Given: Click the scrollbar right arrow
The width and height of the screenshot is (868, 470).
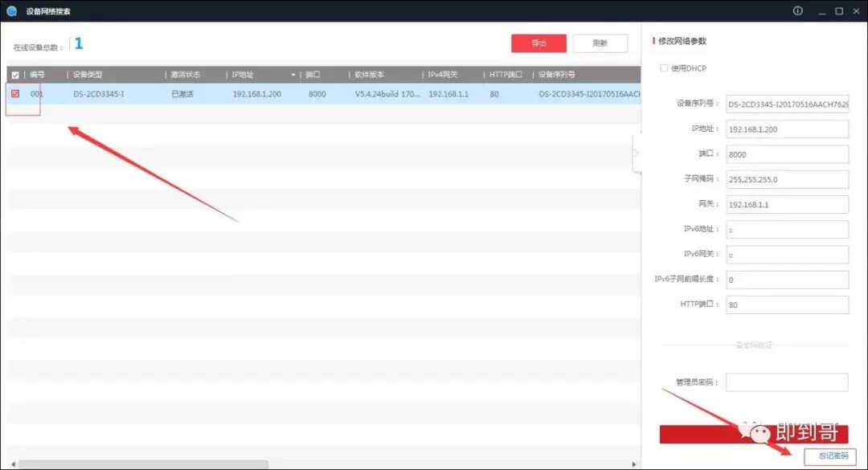Looking at the screenshot, I should pos(634,464).
